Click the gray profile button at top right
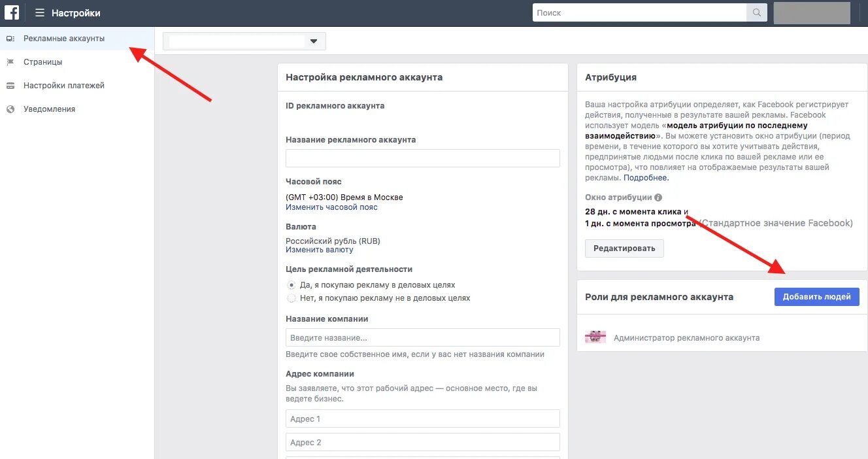The image size is (868, 459). pos(812,12)
